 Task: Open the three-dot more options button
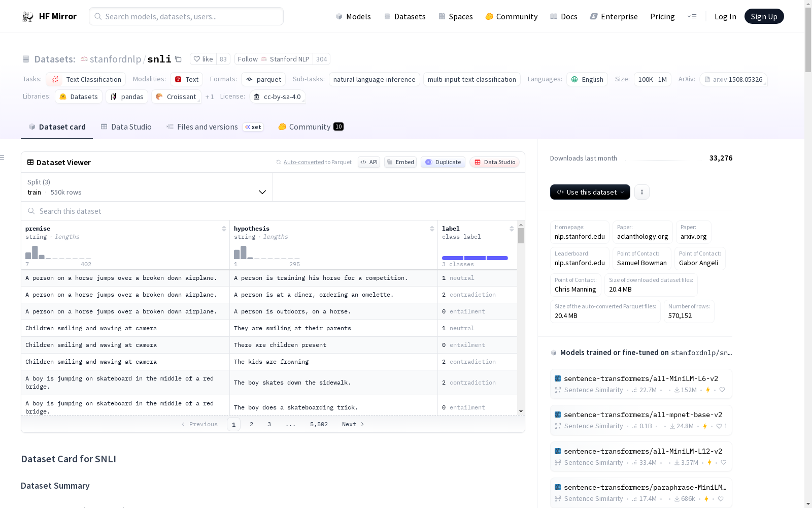point(641,192)
